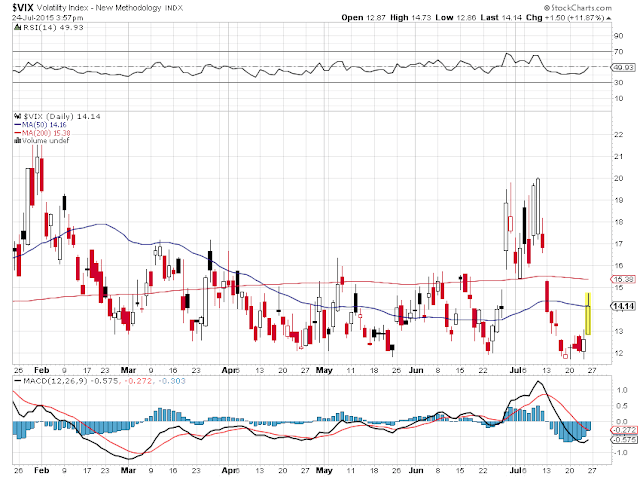Viewport: 640px width, 477px height.
Task: Select the Mar label on price date axis
Action: (x=128, y=370)
